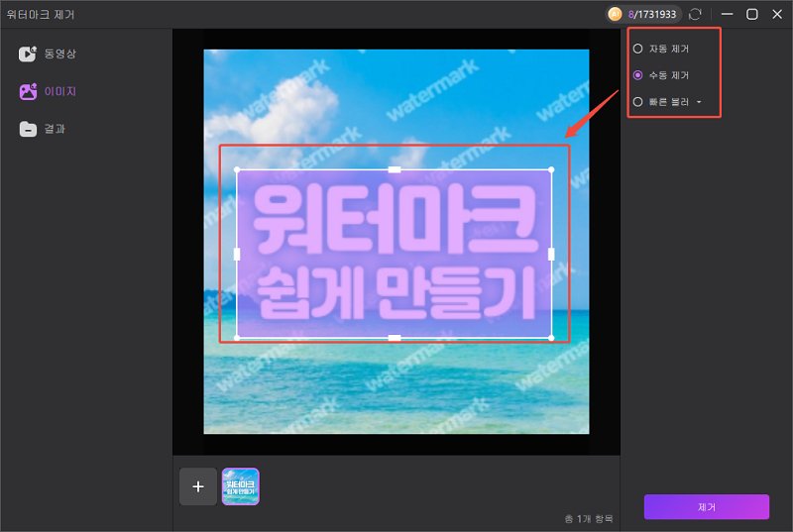The height and width of the screenshot is (532, 793).
Task: Expand the 빠른 볼러 dropdown arrow
Action: click(699, 102)
